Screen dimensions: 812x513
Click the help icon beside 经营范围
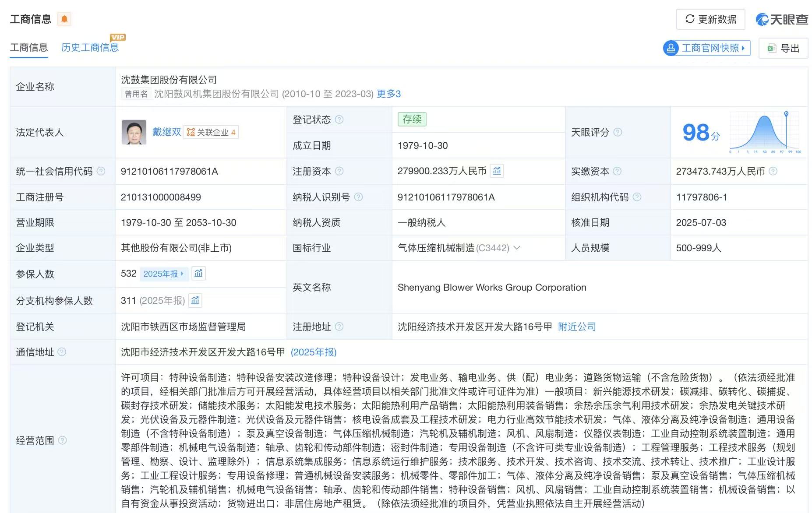[63, 440]
